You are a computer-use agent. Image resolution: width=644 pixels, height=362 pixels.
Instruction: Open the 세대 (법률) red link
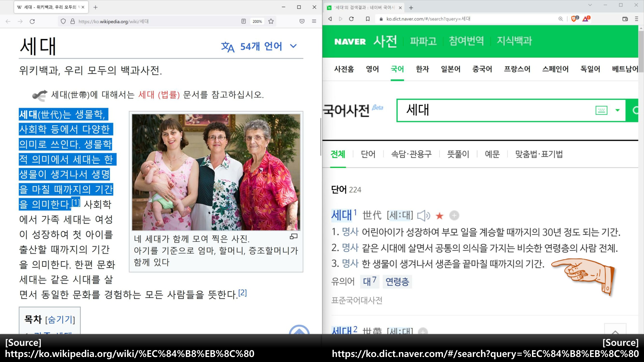[x=159, y=95]
